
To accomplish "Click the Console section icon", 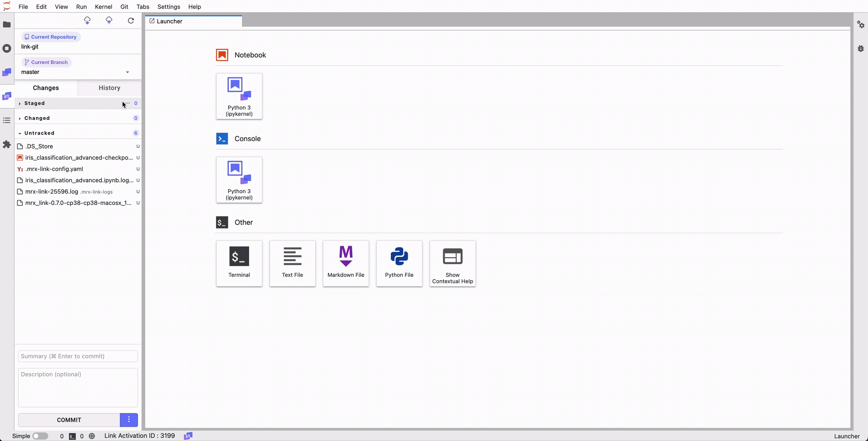I will pyautogui.click(x=222, y=139).
